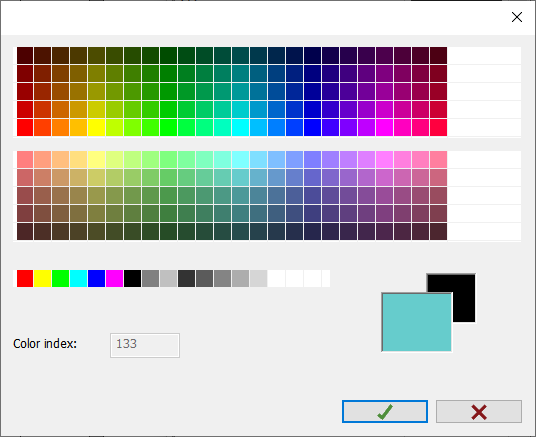536x437 pixels.
Task: Choose the light pink swatch at start of pastel row
Action: (25, 160)
